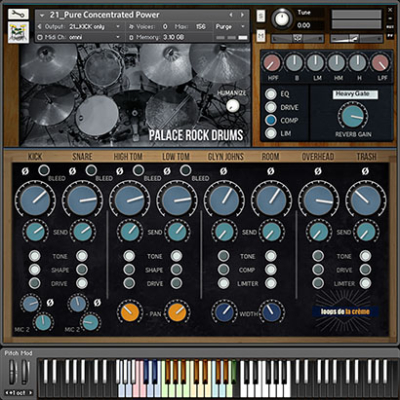The image size is (400, 400).
Task: Click the drum kit instrument thumbnail
Action: click(x=18, y=32)
